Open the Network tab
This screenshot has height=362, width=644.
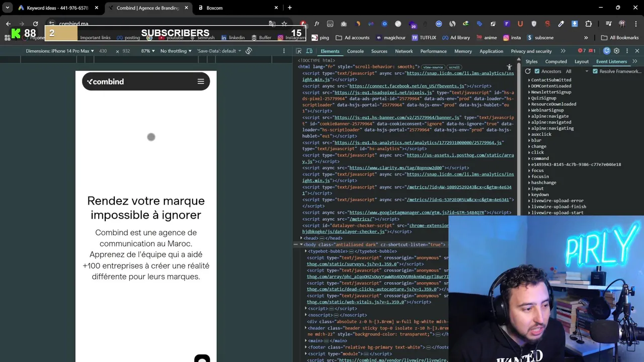click(x=404, y=51)
